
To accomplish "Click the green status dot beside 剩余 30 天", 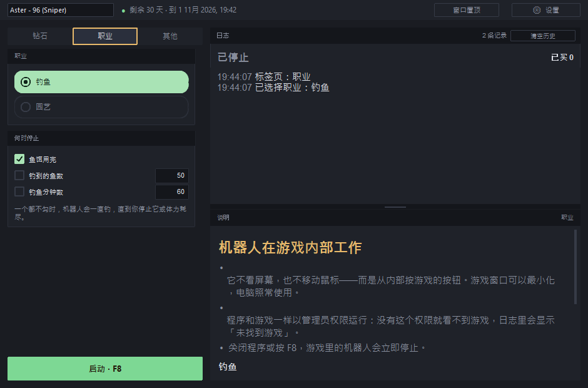I will point(123,11).
